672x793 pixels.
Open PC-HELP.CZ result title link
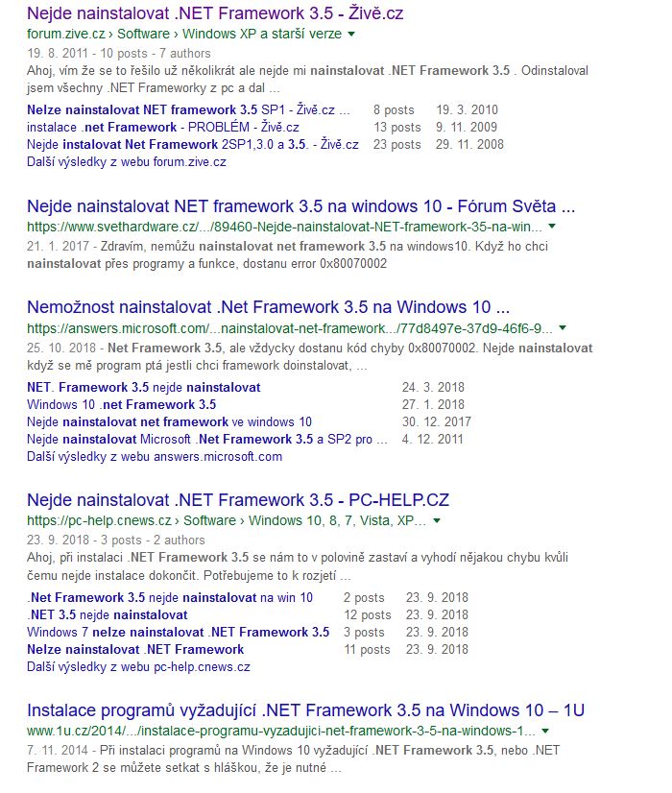238,499
